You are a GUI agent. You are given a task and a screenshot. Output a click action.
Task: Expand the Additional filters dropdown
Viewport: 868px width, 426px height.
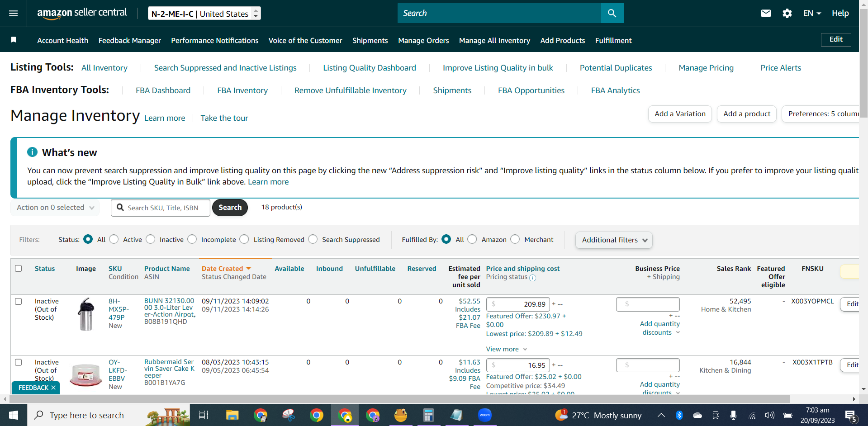[x=614, y=240]
